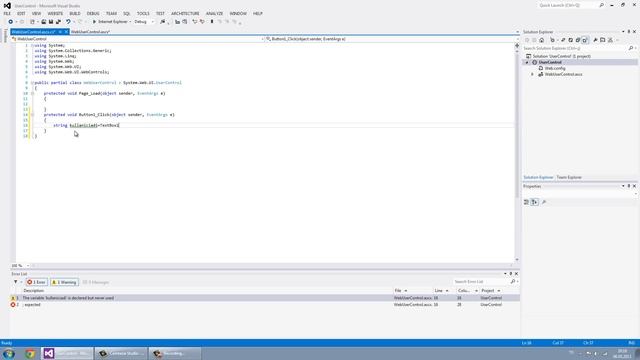640x360 pixels.
Task: Click the Undo toolbar icon
Action: [x=68, y=22]
